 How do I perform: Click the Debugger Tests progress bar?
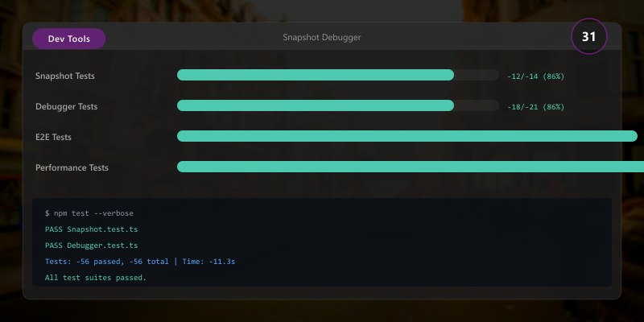[x=338, y=105]
